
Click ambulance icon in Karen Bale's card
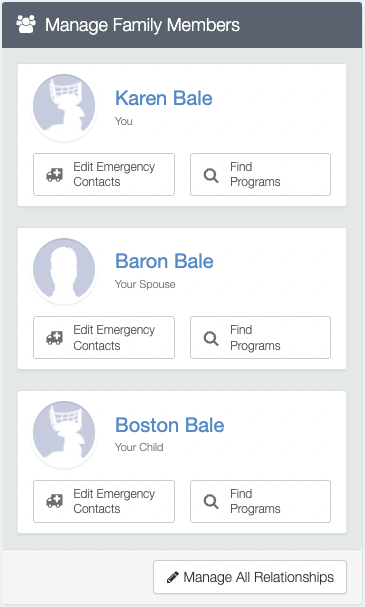coord(55,175)
